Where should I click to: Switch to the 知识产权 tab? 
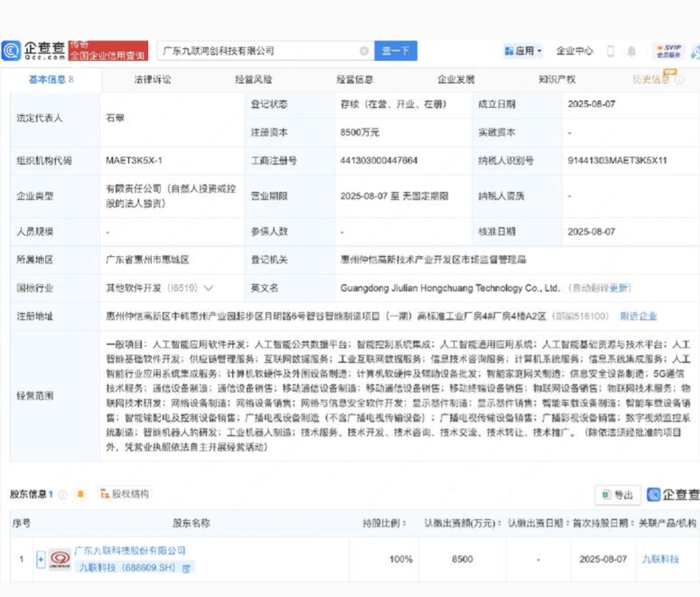click(x=557, y=80)
